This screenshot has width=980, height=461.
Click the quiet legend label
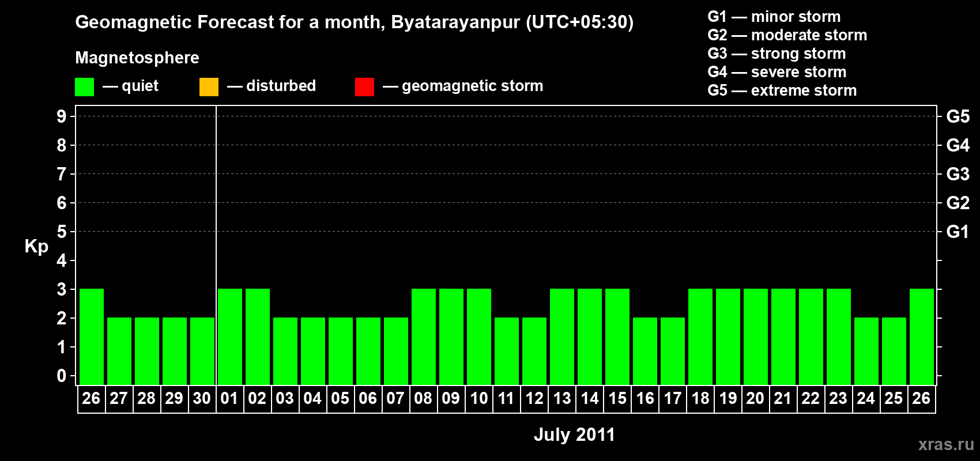tap(140, 86)
